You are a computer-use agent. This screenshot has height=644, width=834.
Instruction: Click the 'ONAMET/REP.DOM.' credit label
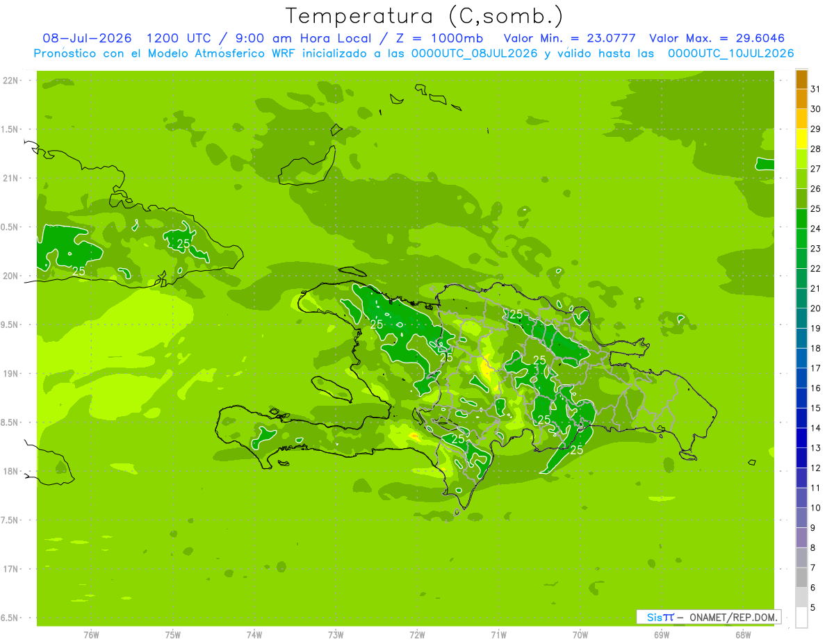point(733,617)
